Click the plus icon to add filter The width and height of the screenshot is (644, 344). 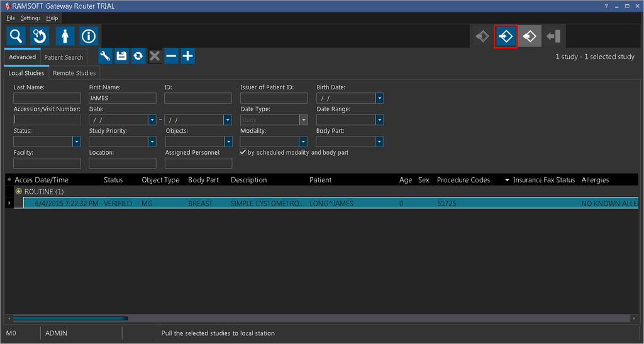(187, 56)
